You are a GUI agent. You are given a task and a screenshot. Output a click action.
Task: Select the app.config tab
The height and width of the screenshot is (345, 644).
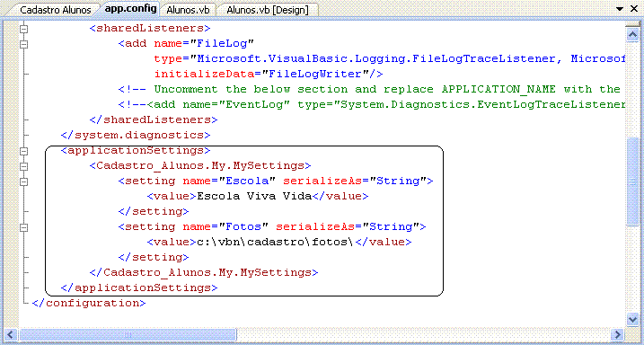(130, 9)
